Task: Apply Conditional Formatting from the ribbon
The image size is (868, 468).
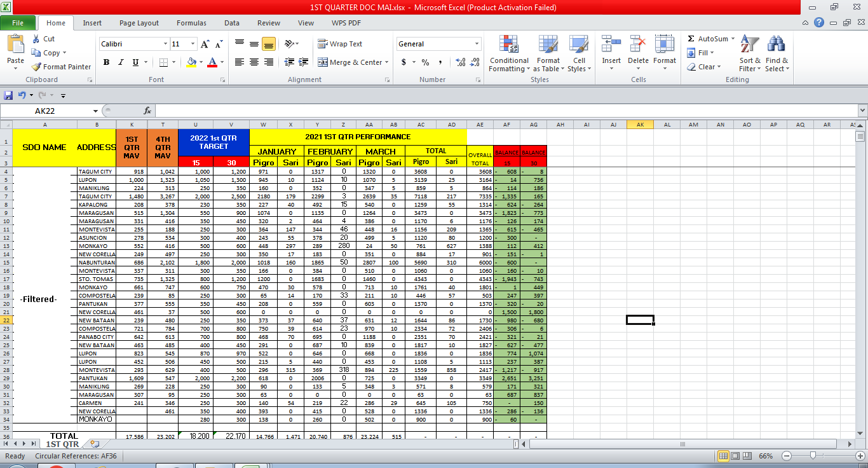Action: coord(509,54)
